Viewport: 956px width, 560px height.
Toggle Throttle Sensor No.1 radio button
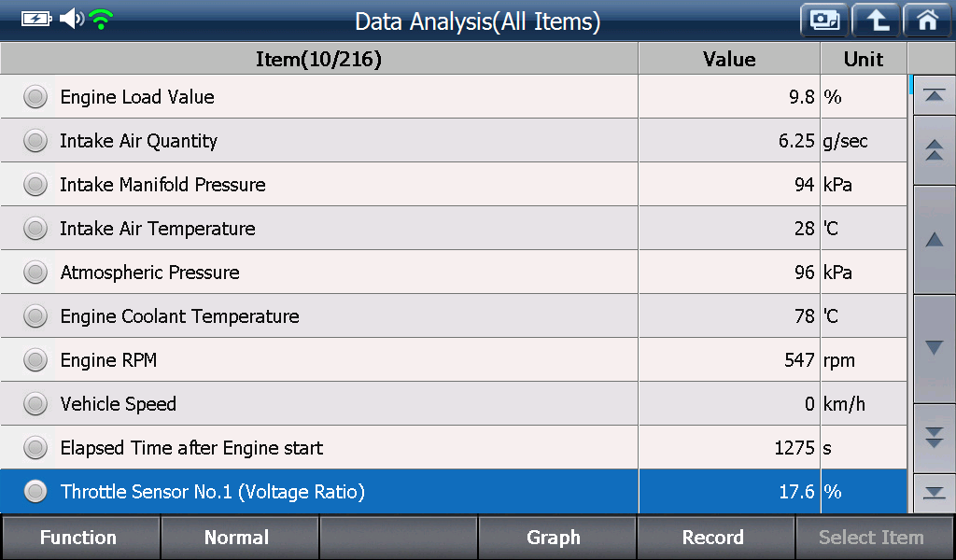(x=35, y=491)
